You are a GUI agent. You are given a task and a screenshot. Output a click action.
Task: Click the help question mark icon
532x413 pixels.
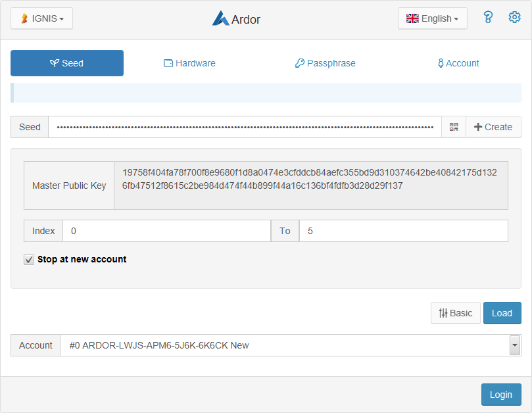pos(488,18)
